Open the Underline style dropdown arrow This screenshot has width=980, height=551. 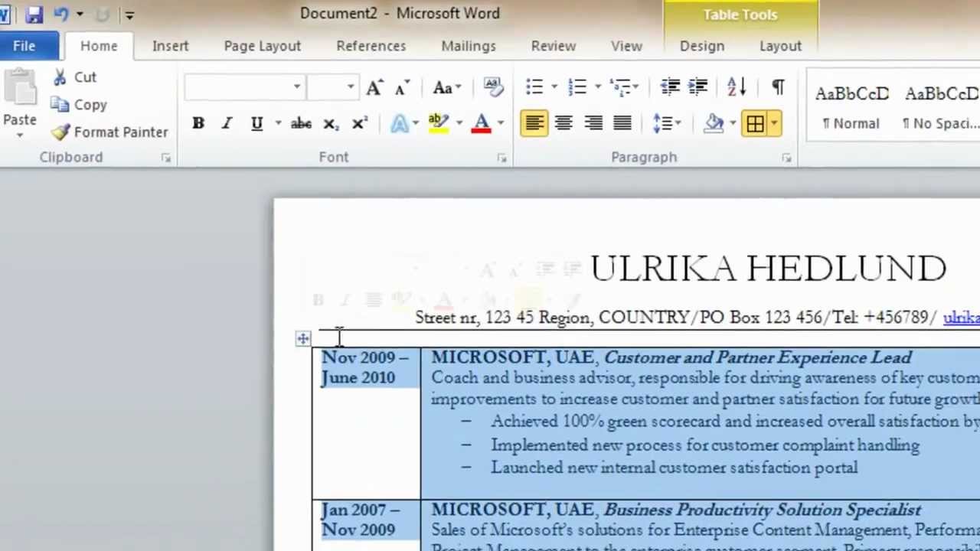(278, 123)
